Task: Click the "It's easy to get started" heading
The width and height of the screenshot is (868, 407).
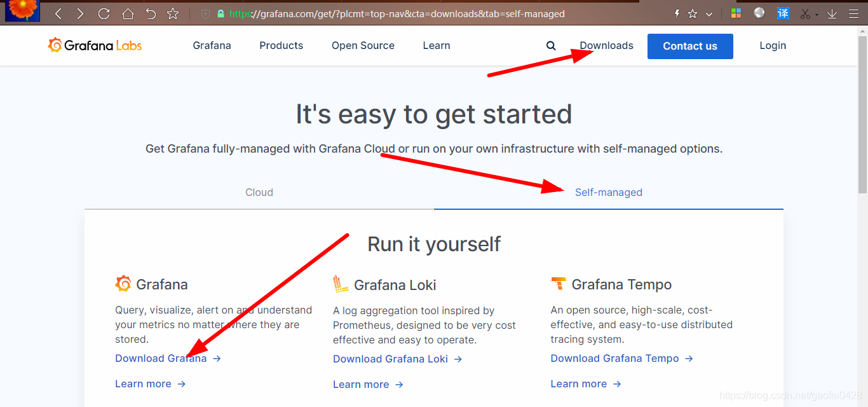Action: pos(434,114)
